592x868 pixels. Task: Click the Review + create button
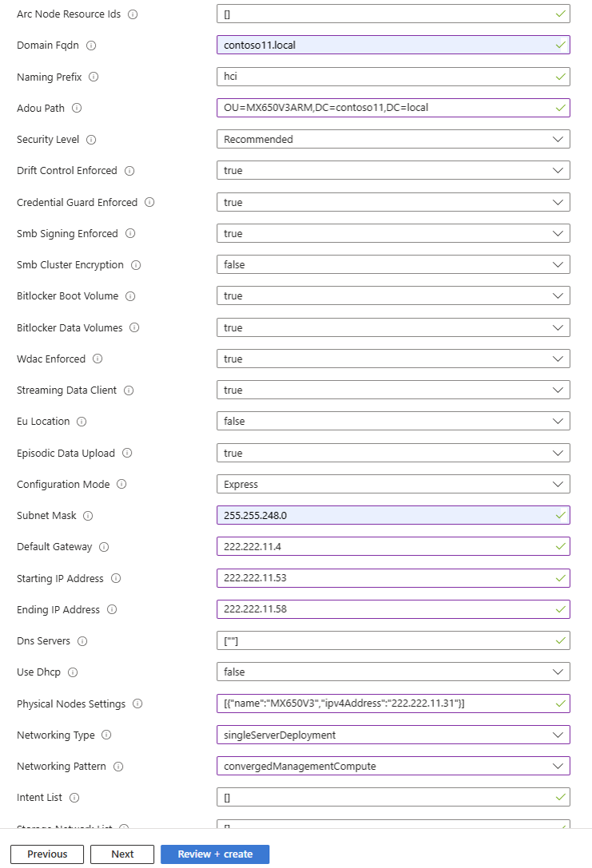click(x=215, y=854)
